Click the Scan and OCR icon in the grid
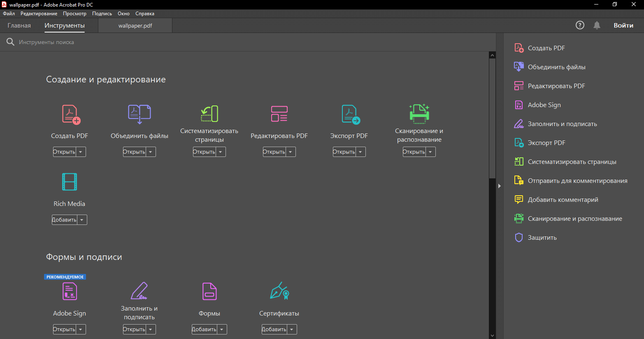The image size is (644, 339). [419, 114]
